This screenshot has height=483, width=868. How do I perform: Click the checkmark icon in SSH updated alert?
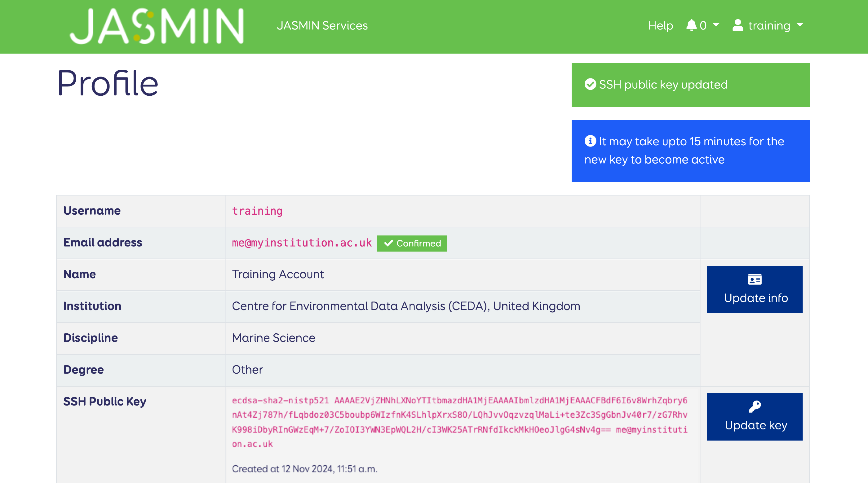pyautogui.click(x=590, y=84)
